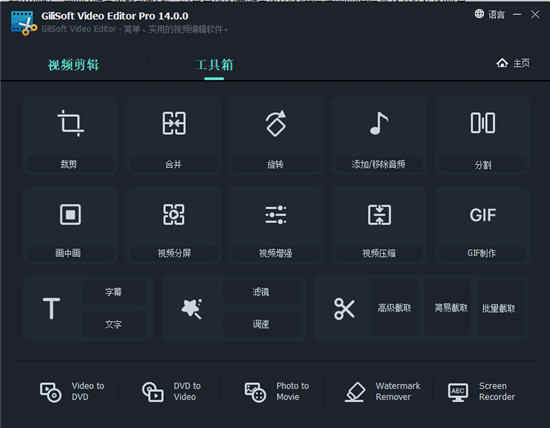The width and height of the screenshot is (550, 428).
Task: Go to the 主页 home page
Action: pyautogui.click(x=513, y=63)
